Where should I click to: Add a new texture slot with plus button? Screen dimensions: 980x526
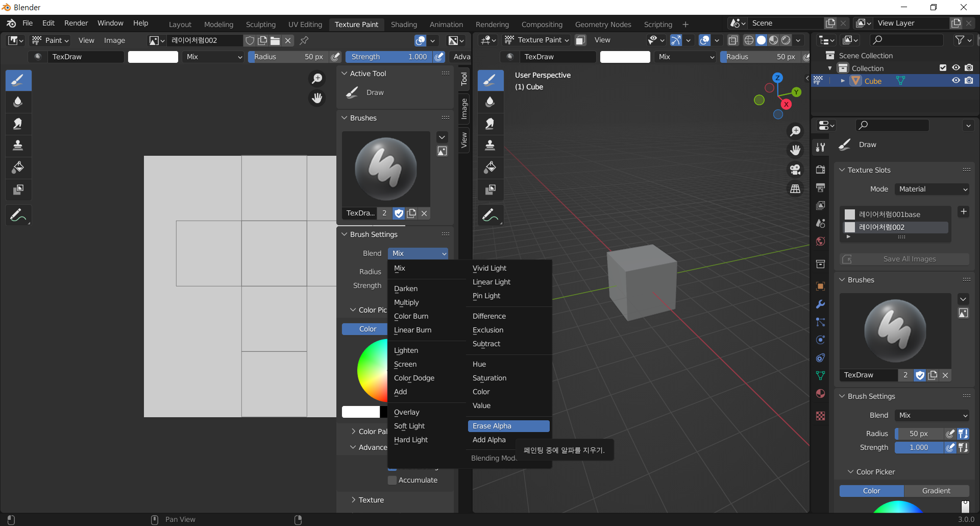963,211
